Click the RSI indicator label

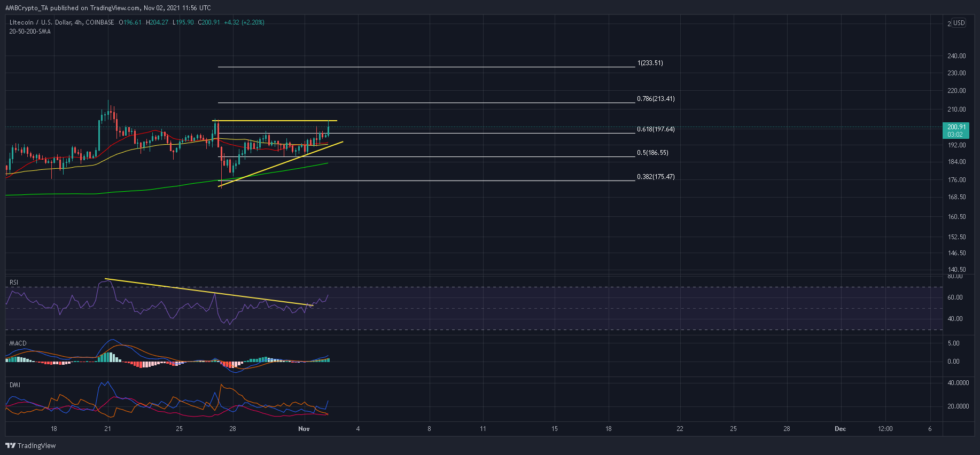point(14,283)
